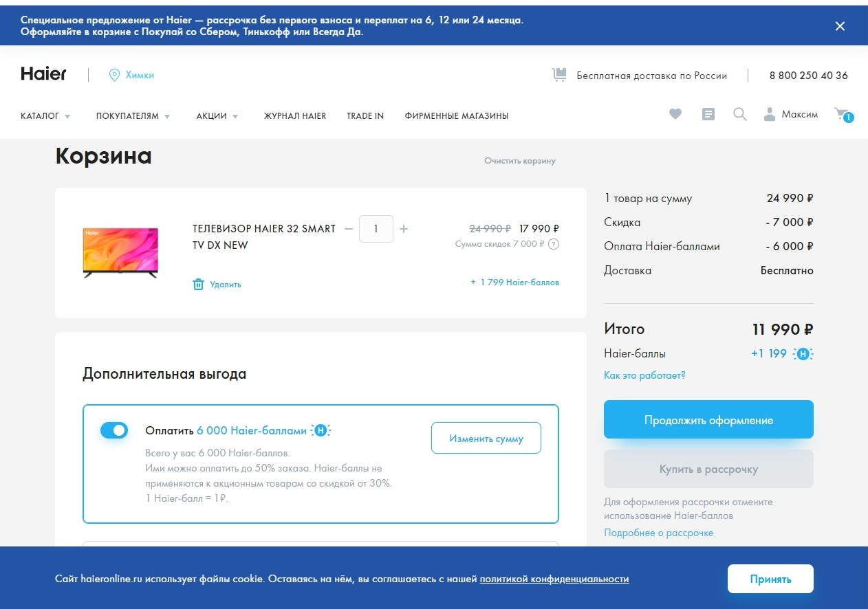This screenshot has width=868, height=609.
Task: Expand the АКЦИИ menu
Action: [217, 116]
